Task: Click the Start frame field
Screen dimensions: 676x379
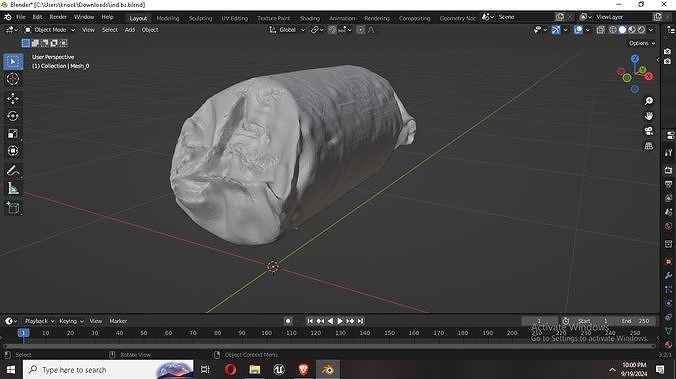Action: click(593, 321)
